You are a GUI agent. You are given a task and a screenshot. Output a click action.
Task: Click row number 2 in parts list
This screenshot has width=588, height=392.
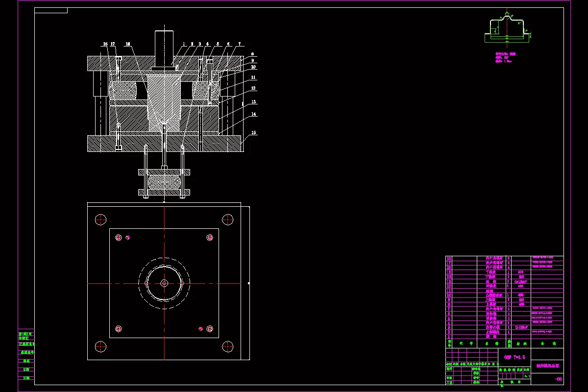pyautogui.click(x=505, y=332)
